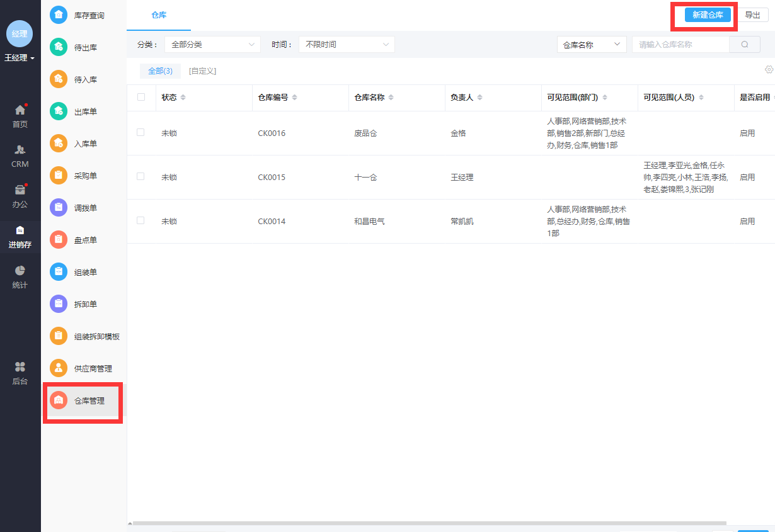Sort by 状态 column arrows

point(183,98)
